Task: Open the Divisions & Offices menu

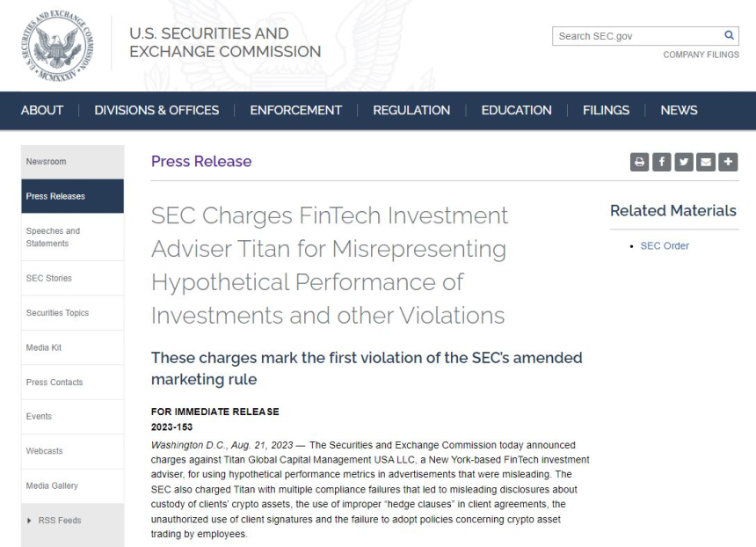Action: pos(156,110)
